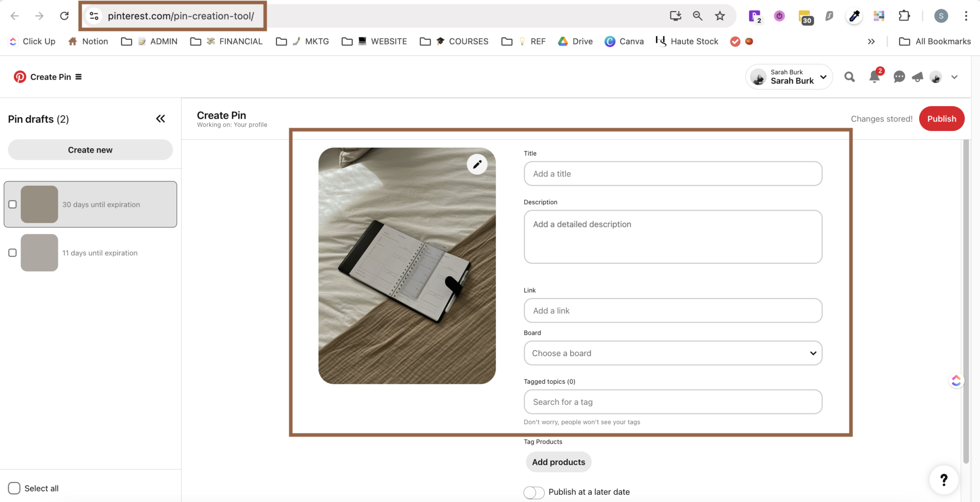This screenshot has width=980, height=502.
Task: Open the eyedropper extension in the toolbar
Action: (x=854, y=15)
